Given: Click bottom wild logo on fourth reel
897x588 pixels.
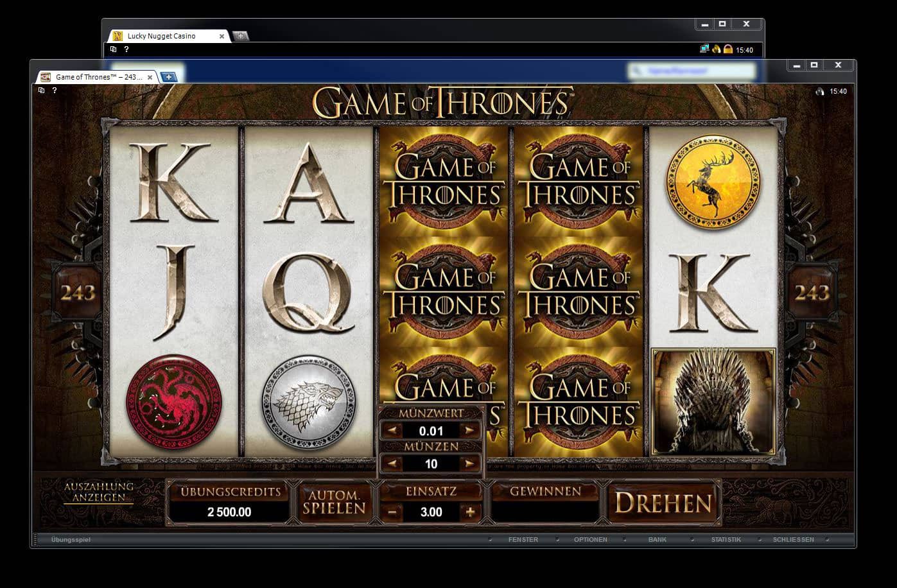Looking at the screenshot, I should 579,401.
